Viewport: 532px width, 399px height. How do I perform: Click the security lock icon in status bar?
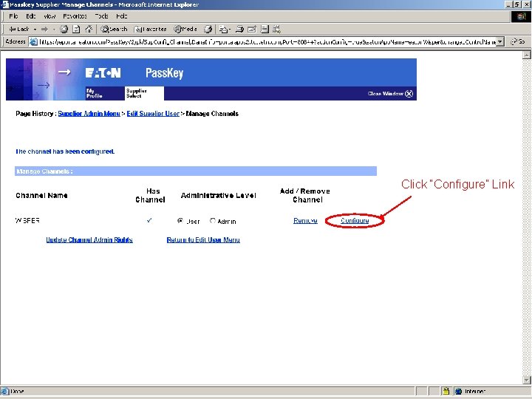446,391
